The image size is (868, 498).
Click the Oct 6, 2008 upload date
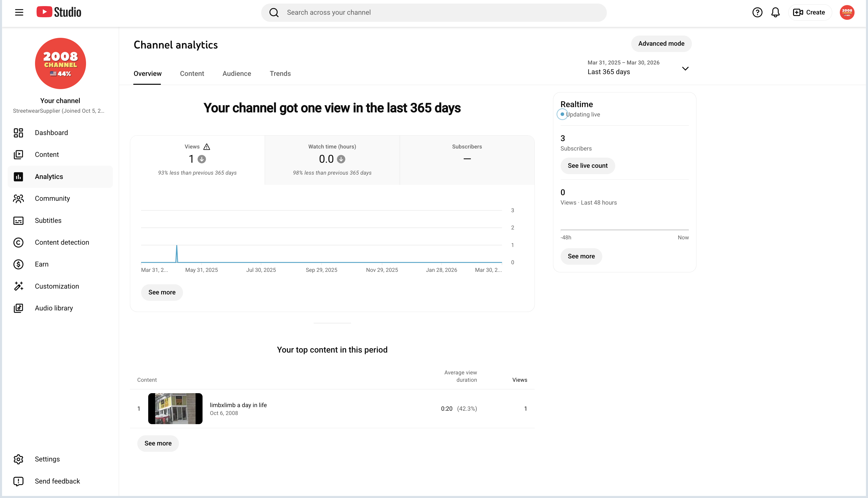coord(224,413)
